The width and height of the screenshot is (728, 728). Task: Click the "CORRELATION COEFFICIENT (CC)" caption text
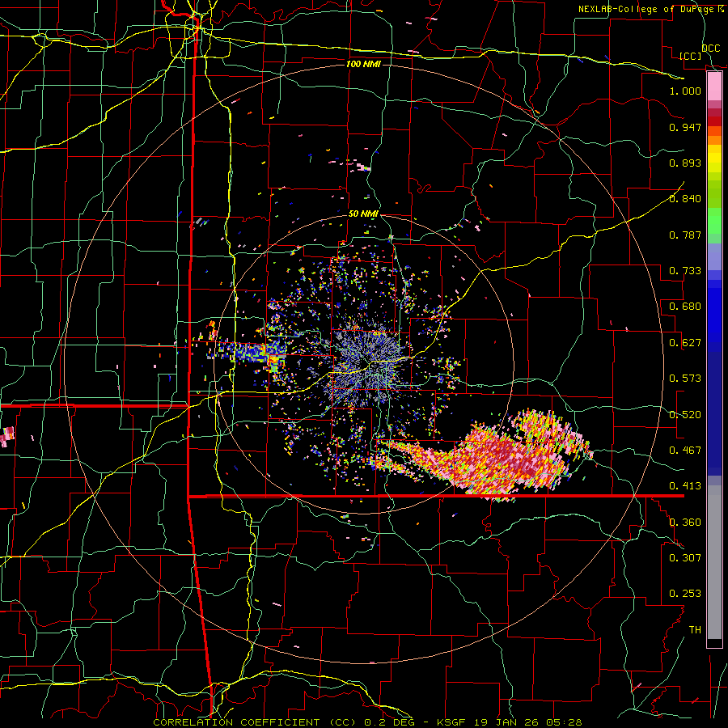255,722
